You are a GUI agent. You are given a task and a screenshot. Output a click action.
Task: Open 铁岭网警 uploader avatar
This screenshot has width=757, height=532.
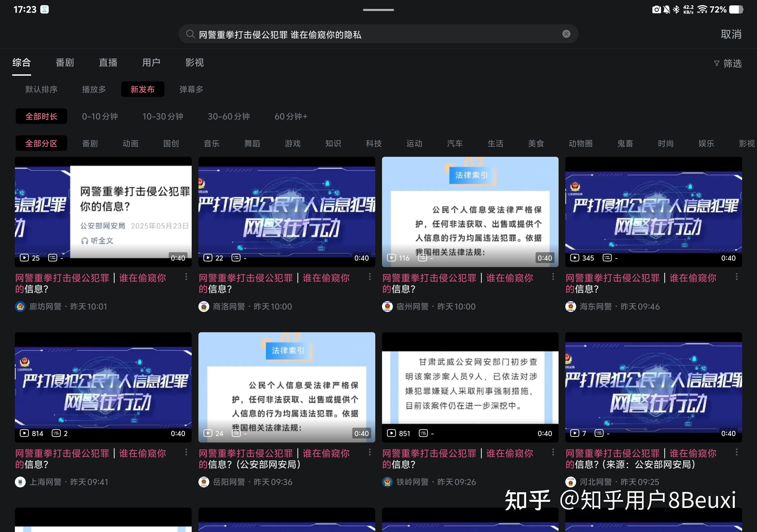(x=387, y=482)
